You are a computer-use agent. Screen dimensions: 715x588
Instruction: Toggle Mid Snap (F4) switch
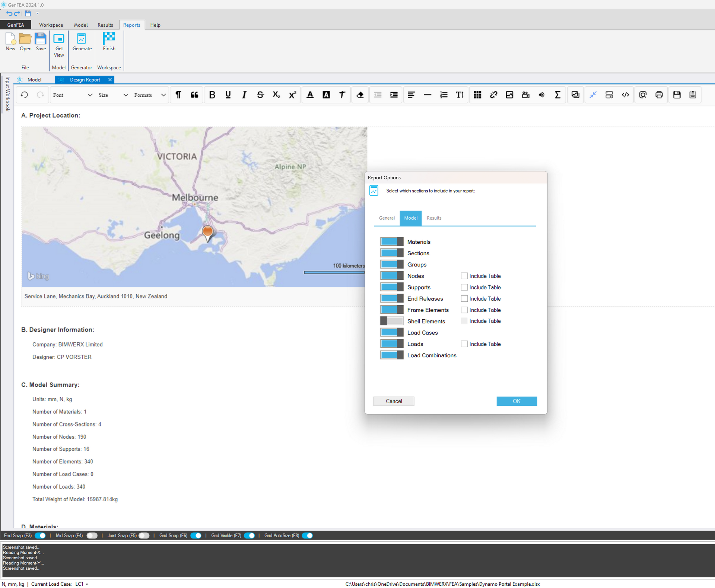(92, 536)
